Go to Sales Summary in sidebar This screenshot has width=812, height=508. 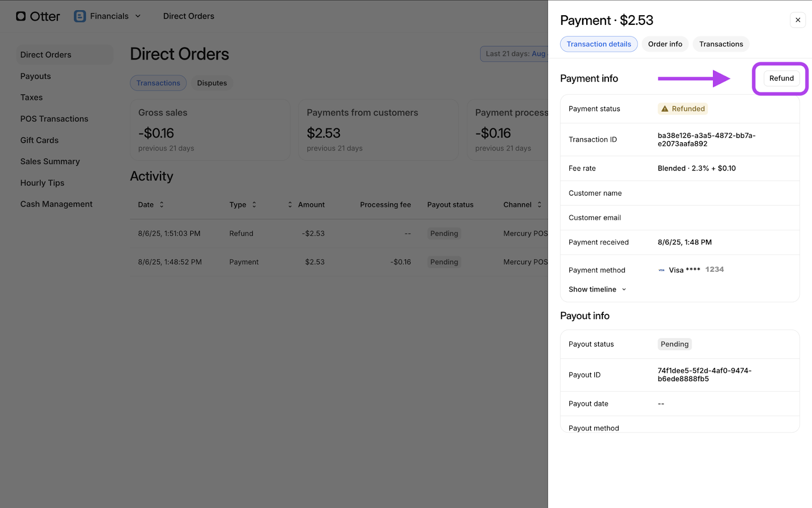click(x=50, y=162)
